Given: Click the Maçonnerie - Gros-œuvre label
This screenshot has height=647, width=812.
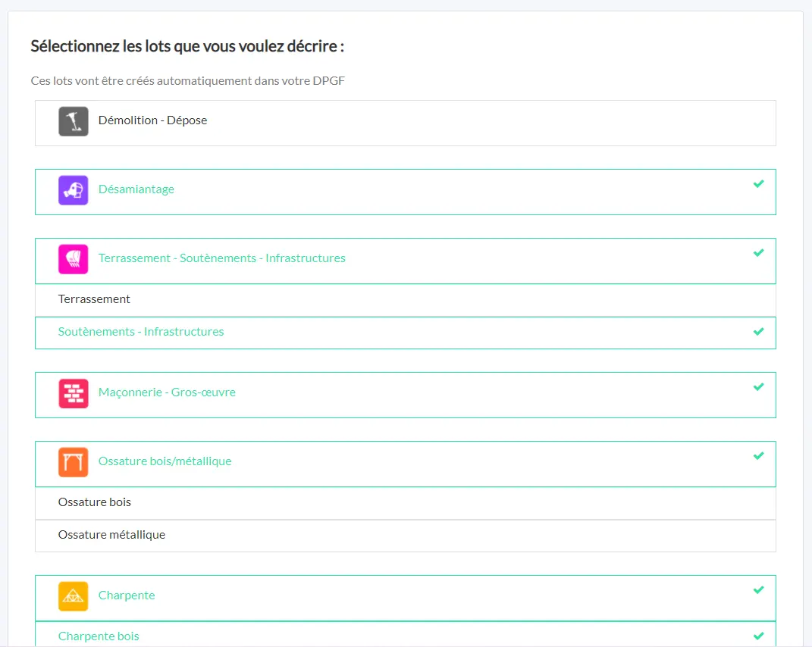Looking at the screenshot, I should point(167,392).
